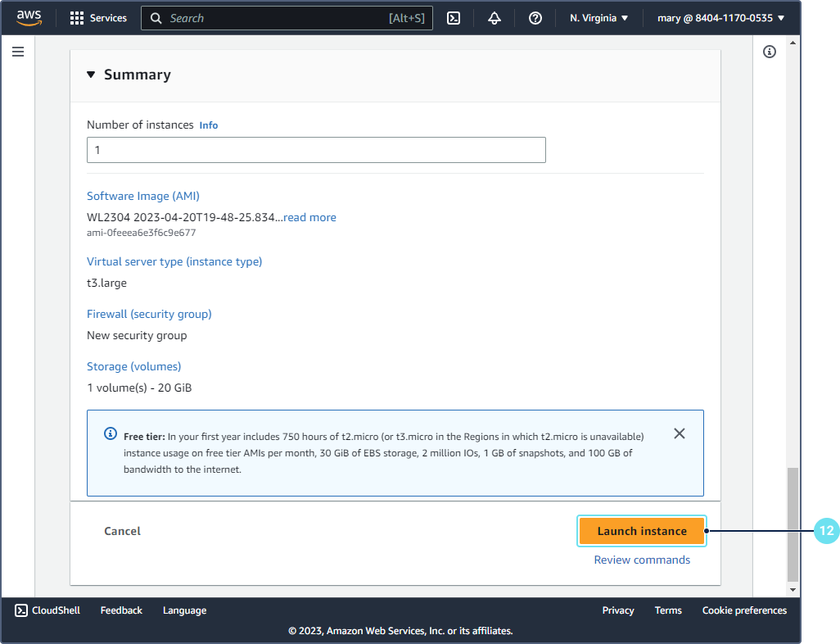The width and height of the screenshot is (840, 644).
Task: Open the Language footer menu
Action: coord(184,610)
